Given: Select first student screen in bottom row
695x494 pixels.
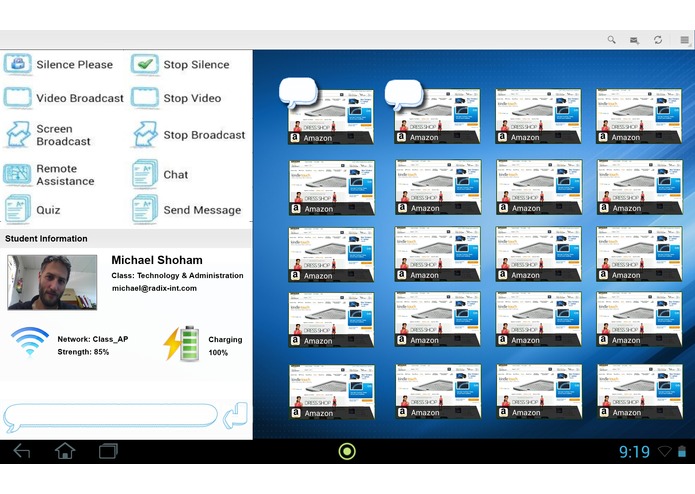Looking at the screenshot, I should click(332, 392).
